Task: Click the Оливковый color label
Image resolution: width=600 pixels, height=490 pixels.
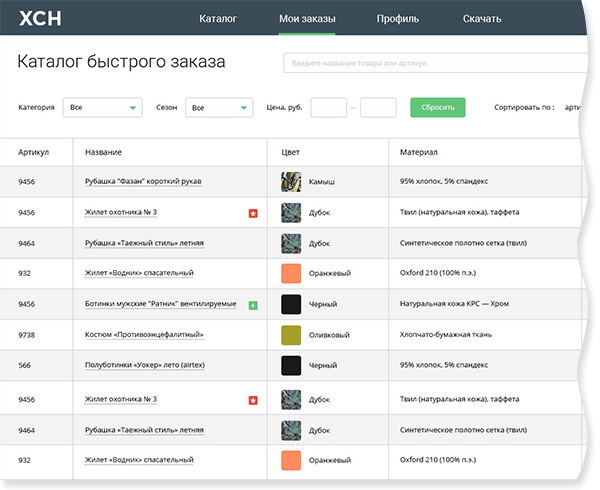Action: [x=329, y=335]
